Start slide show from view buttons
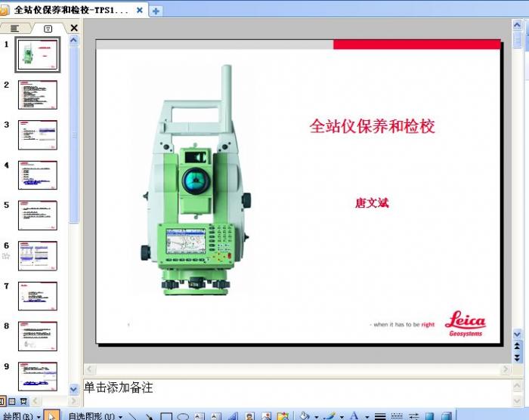529x420 pixels. pos(23,401)
